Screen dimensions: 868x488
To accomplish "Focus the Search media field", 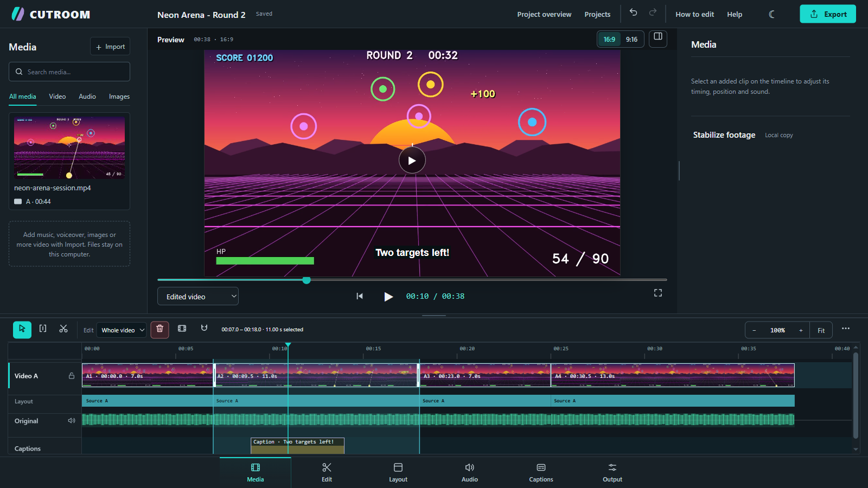I will tap(69, 72).
